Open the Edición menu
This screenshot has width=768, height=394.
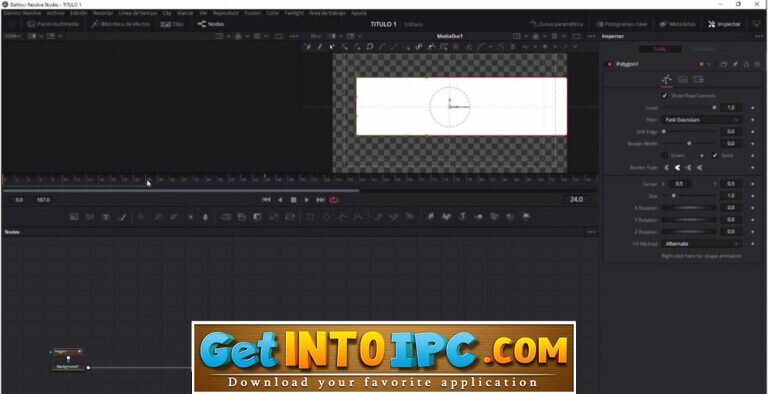click(78, 13)
